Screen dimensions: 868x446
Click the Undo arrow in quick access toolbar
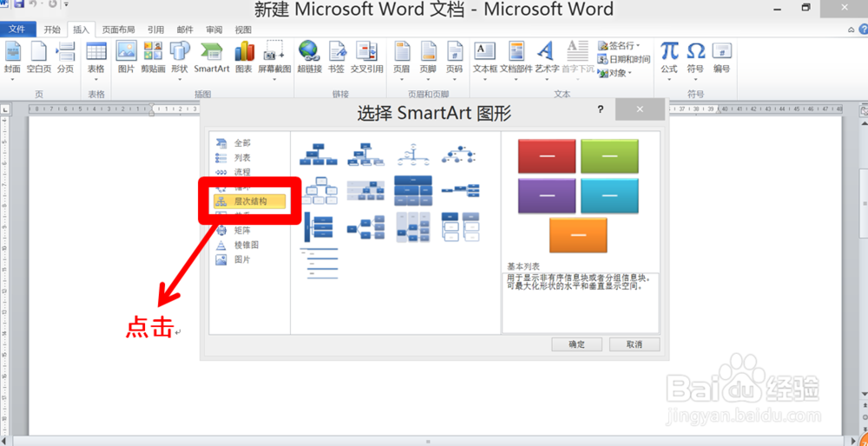click(33, 3)
